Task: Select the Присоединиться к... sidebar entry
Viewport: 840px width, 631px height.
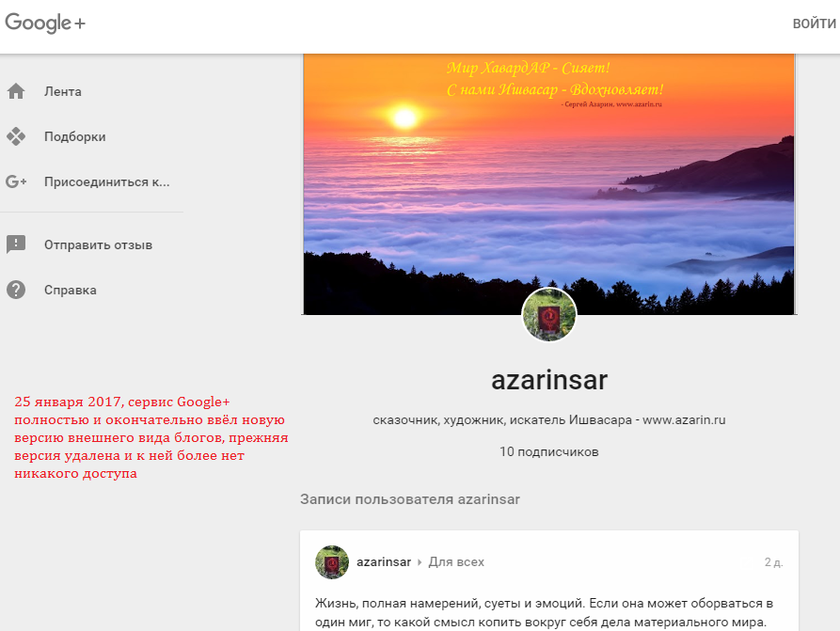Action: tap(106, 181)
